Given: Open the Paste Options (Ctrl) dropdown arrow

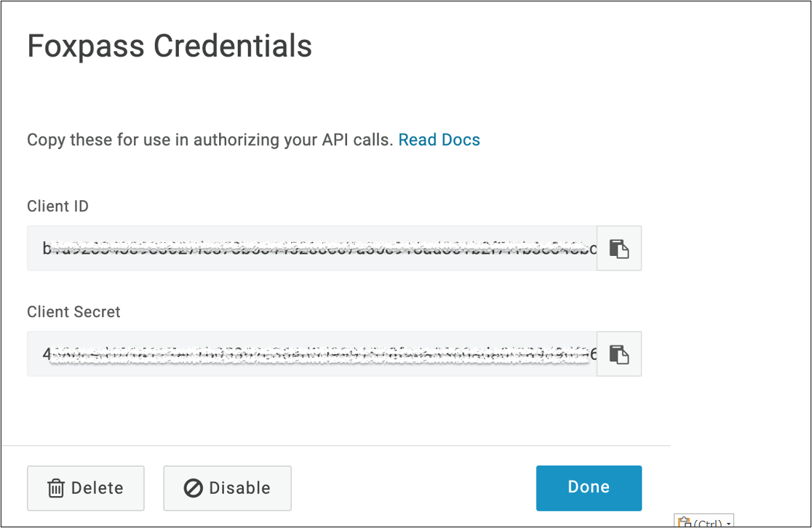Looking at the screenshot, I should click(728, 524).
